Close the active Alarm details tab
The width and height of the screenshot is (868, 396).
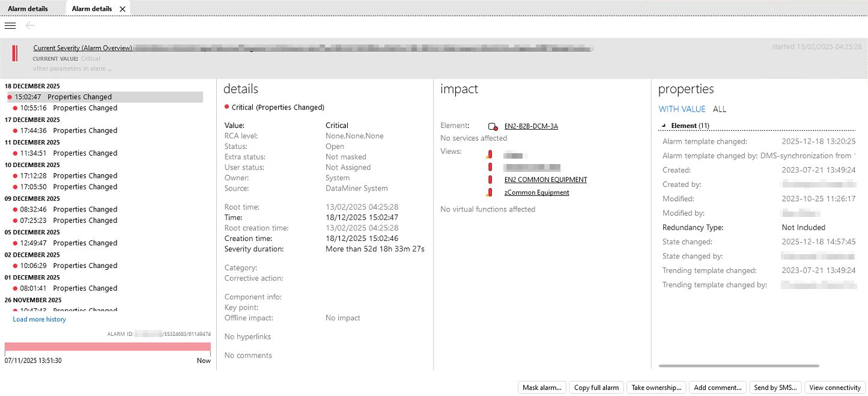[123, 9]
